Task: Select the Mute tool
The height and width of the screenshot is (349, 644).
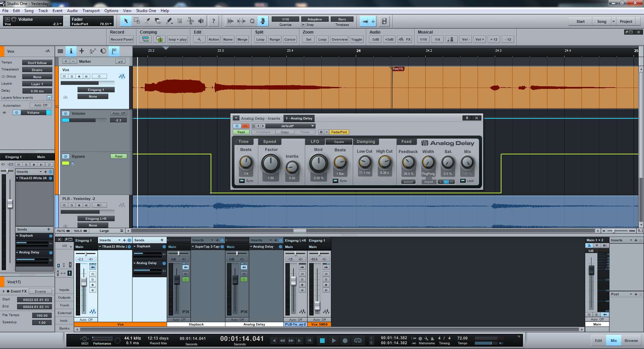Action: [179, 21]
